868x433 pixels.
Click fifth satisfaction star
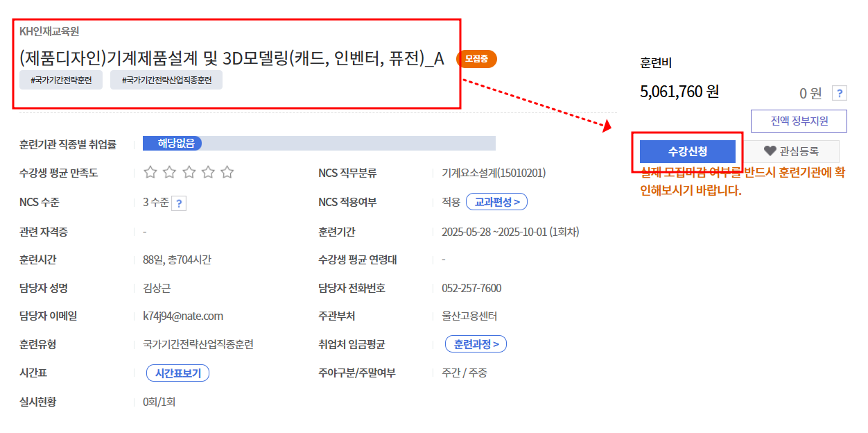[227, 172]
